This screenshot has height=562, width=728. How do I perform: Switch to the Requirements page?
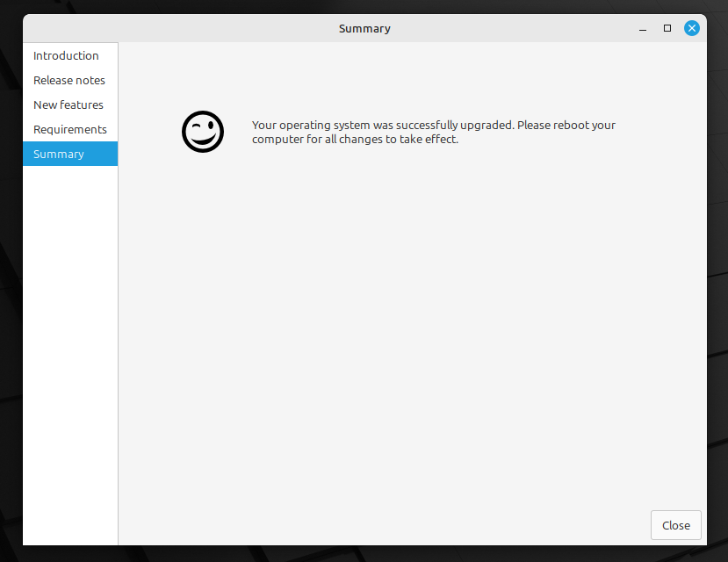70,129
